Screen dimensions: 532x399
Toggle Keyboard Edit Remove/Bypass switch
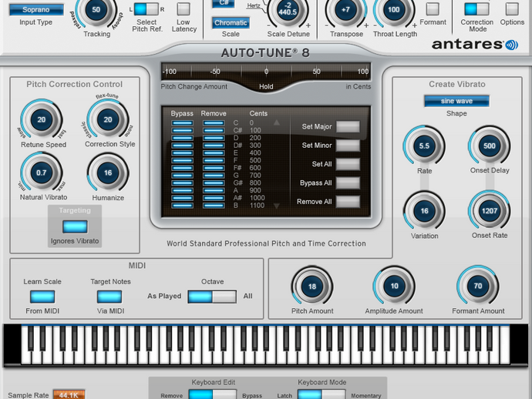click(212, 394)
